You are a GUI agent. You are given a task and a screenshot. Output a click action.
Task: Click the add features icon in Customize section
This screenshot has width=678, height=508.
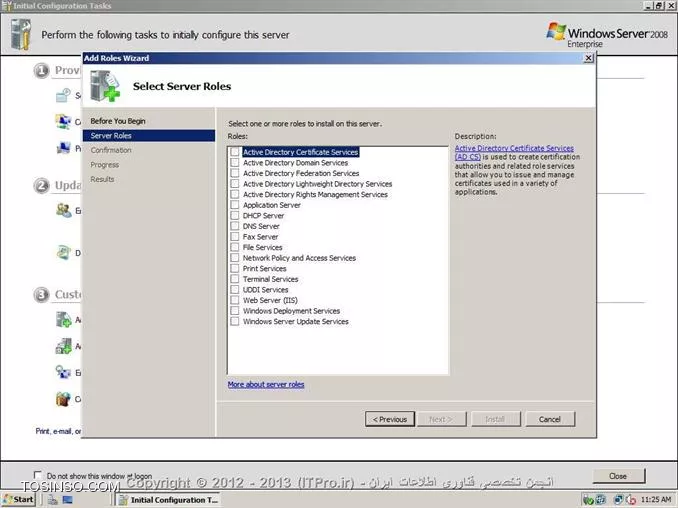tap(64, 346)
